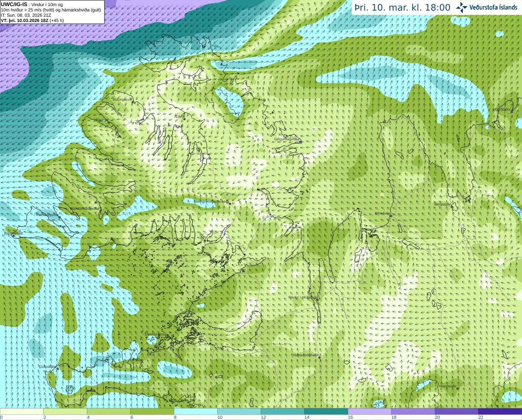522x420 pixels.
Task: Click the Gufuskálar station label
Action: [48, 366]
